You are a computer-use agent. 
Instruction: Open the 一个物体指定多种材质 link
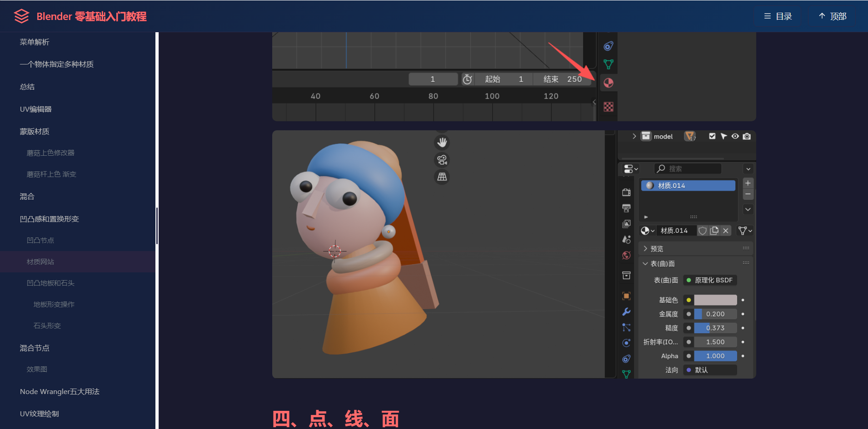coord(57,64)
